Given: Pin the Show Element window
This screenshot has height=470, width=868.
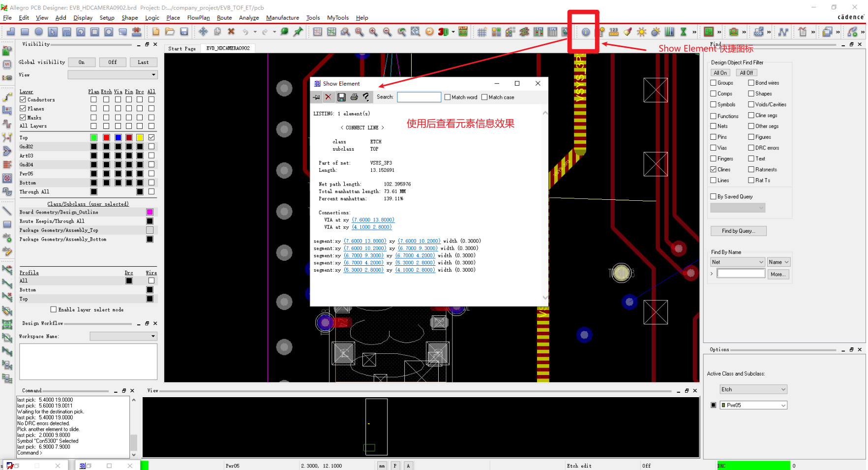Looking at the screenshot, I should pyautogui.click(x=317, y=97).
